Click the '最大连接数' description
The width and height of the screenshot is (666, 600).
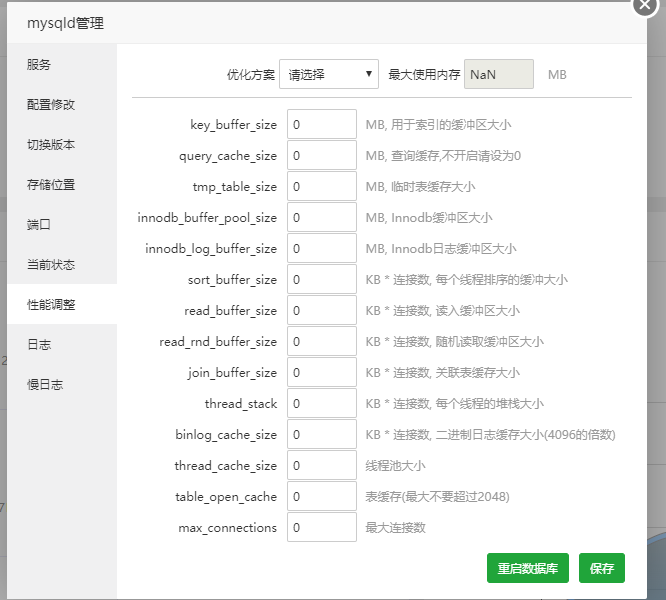(395, 527)
